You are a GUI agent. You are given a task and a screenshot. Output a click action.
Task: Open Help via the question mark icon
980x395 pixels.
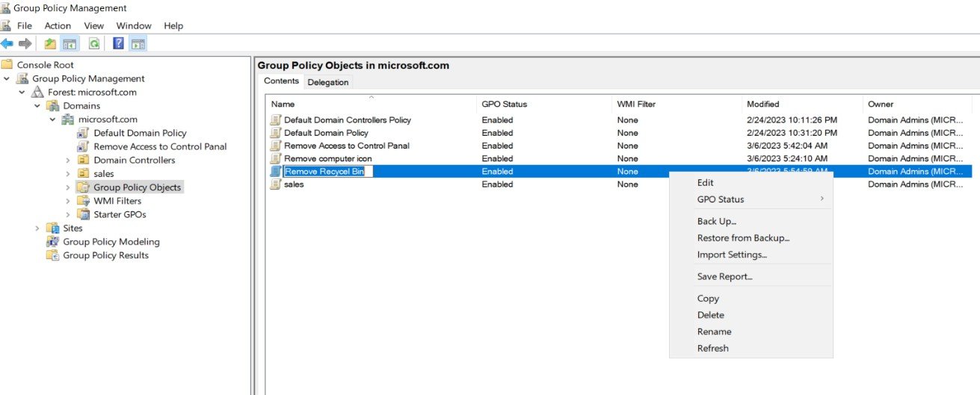118,43
